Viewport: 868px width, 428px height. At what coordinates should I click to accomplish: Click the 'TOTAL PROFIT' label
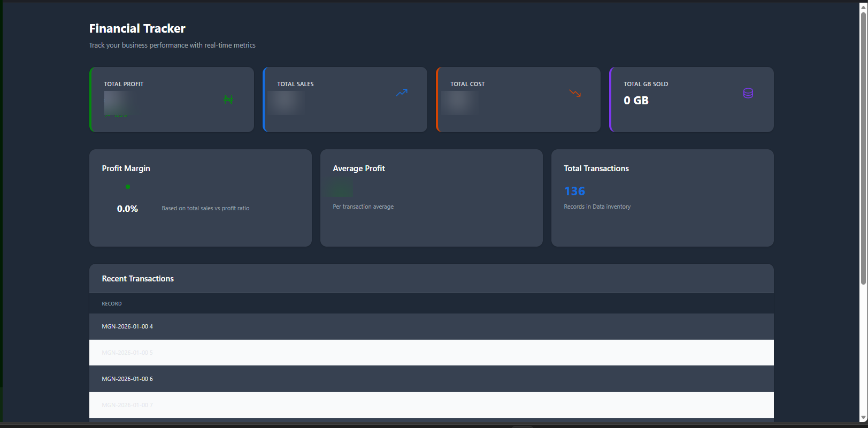(x=124, y=84)
